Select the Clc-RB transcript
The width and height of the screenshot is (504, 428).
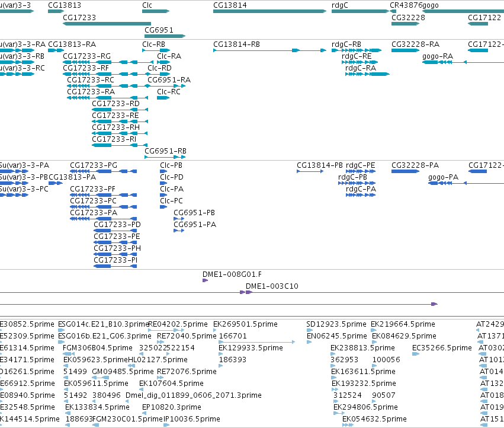pyautogui.click(x=156, y=50)
